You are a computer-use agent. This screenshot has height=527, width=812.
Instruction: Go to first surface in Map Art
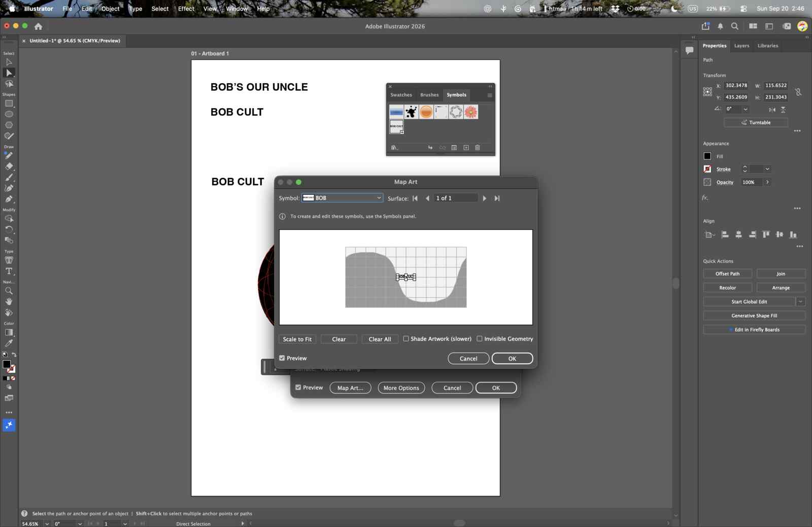pos(415,198)
